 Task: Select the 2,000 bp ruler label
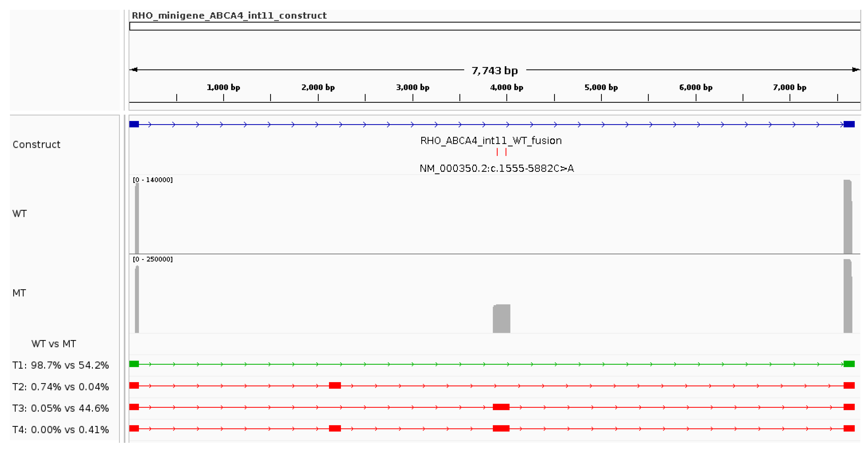tap(318, 87)
